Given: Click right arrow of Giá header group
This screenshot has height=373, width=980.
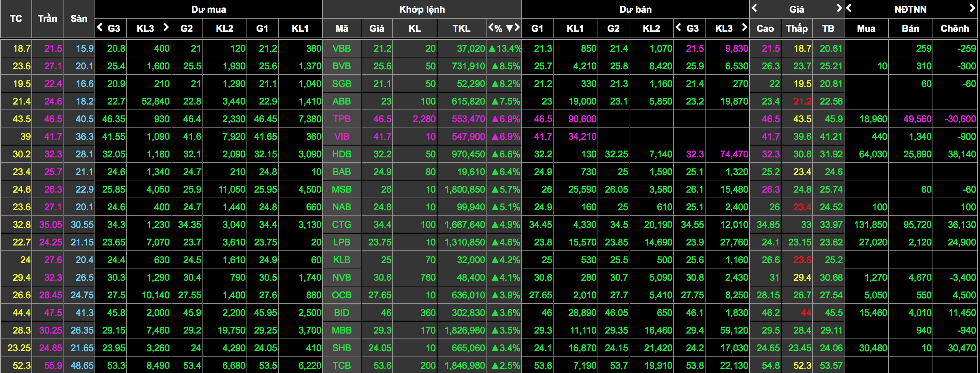Looking at the screenshot, I should point(839,8).
